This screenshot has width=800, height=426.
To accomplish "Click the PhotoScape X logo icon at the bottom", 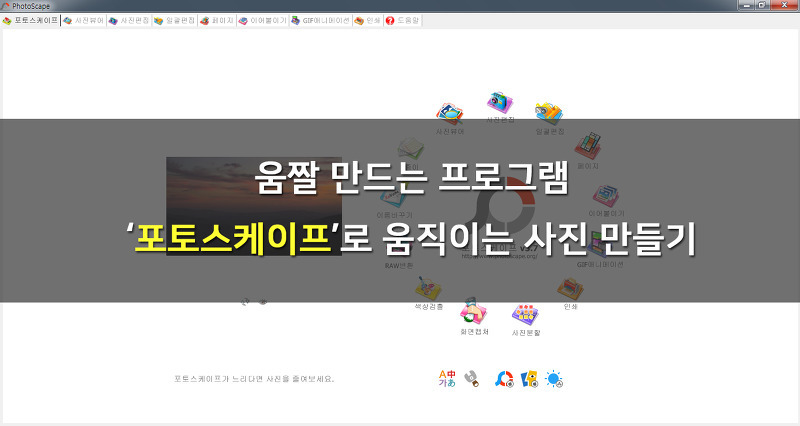I will click(x=505, y=379).
